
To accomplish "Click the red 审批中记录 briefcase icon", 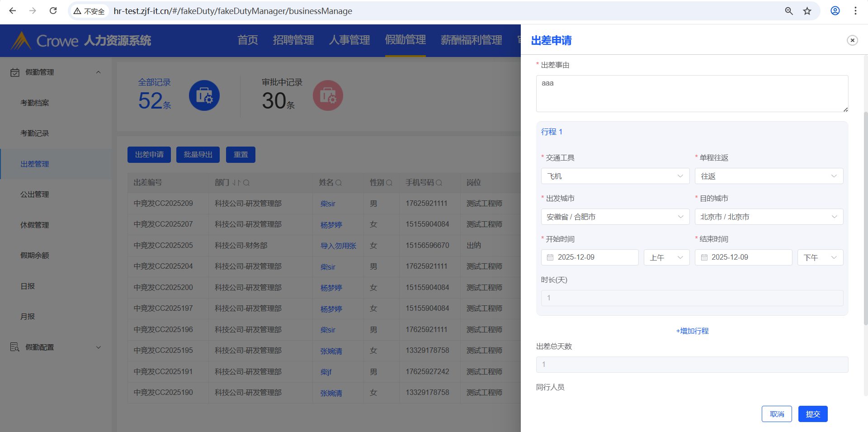I will click(x=328, y=96).
